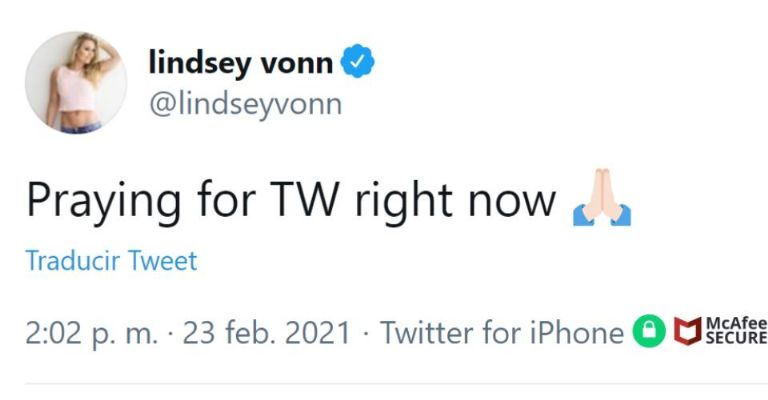Open the "lindsey vonn" display name
768x400 pixels.
241,62
